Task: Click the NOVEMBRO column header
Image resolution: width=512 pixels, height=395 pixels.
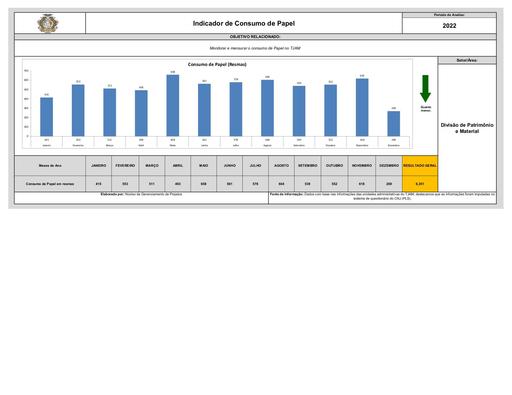Action: coord(362,166)
